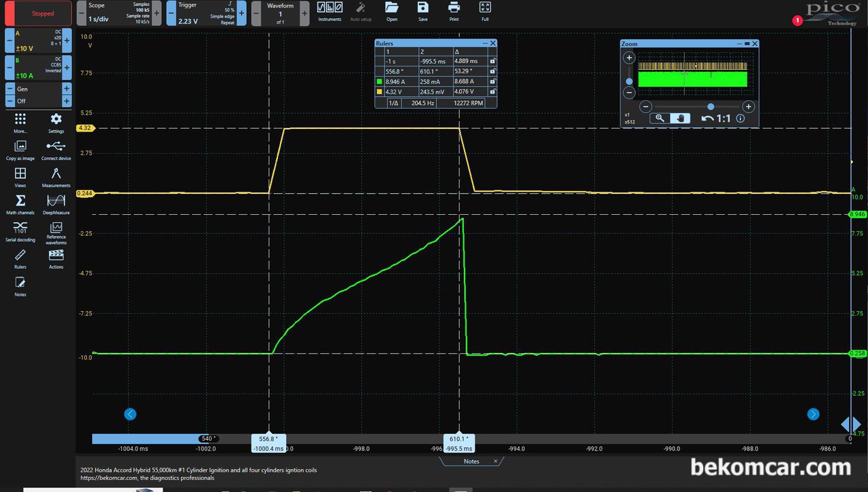Viewport: 868px width, 492px height.
Task: Decrease Channel B range with minus
Action: point(10,68)
